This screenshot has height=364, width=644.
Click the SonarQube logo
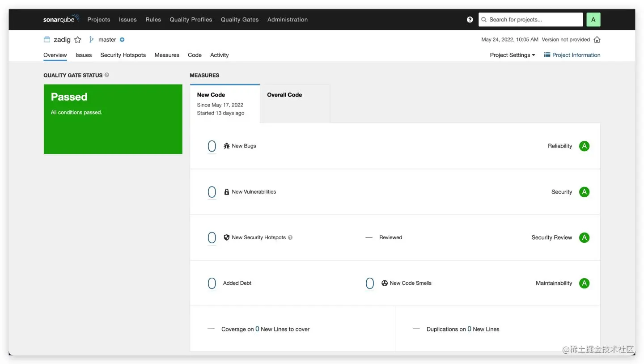[x=61, y=19]
